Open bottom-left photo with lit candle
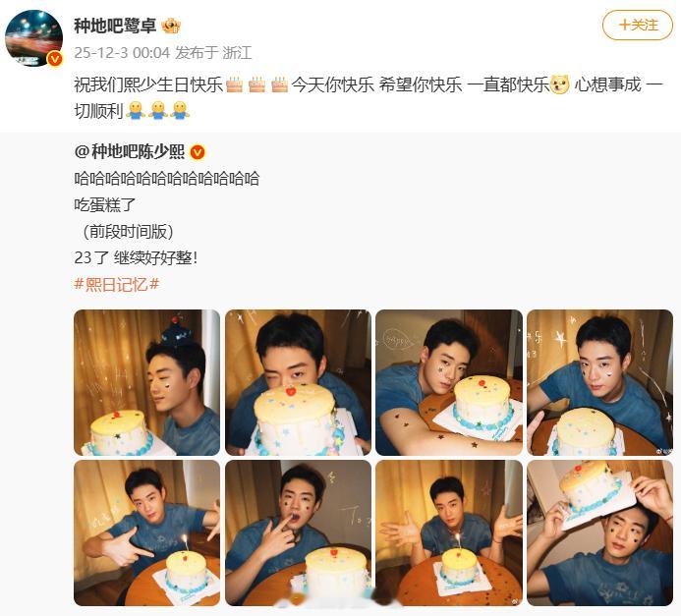 (146, 533)
